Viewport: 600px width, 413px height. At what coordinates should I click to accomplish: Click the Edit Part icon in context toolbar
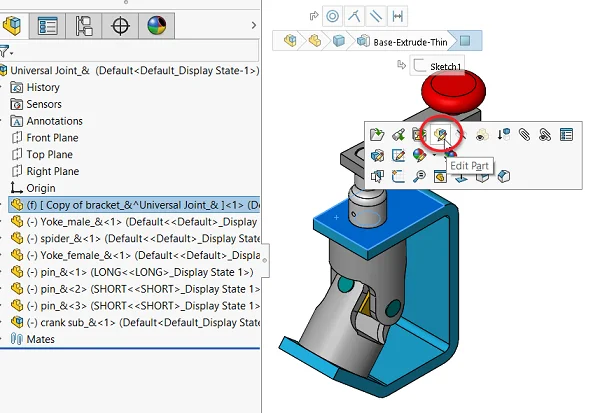(x=440, y=134)
